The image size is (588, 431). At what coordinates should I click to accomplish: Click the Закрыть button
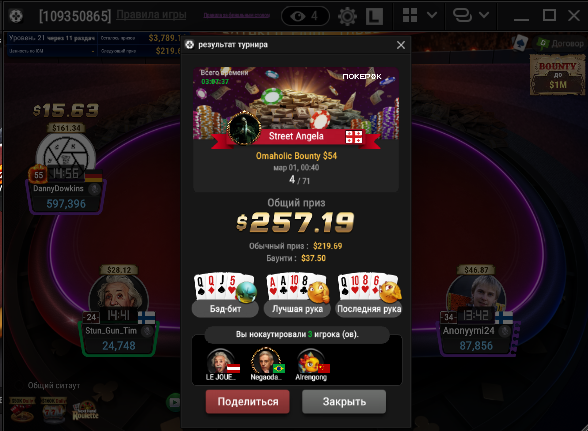(x=344, y=401)
